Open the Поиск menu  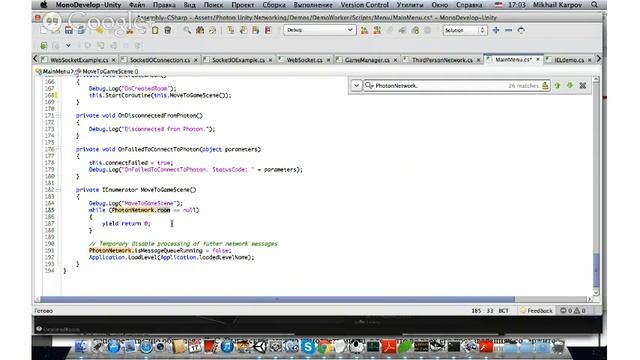(213, 5)
